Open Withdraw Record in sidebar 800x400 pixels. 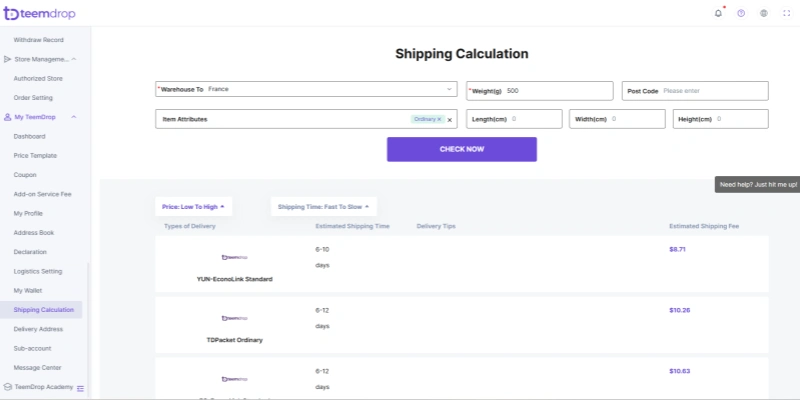pos(39,40)
